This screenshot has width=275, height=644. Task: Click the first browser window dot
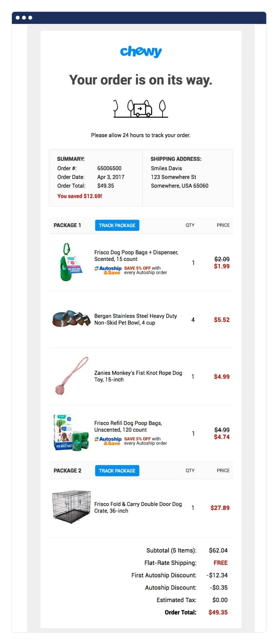pos(18,18)
